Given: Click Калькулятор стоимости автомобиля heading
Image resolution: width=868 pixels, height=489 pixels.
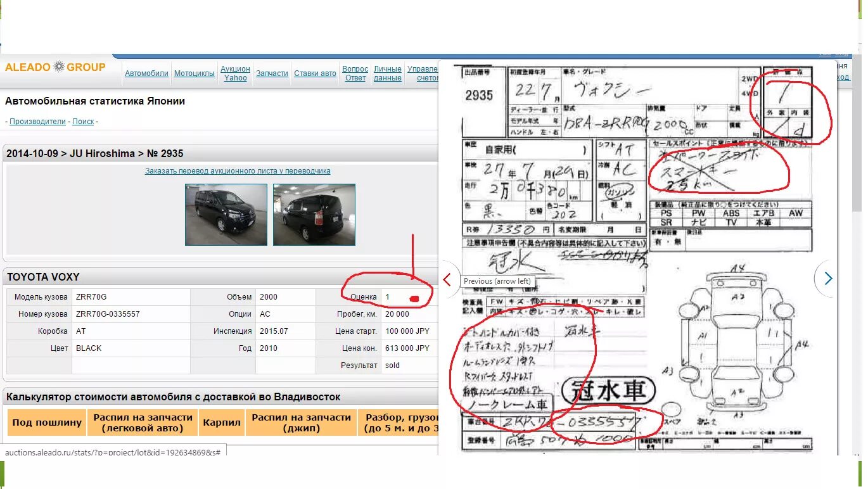Looking at the screenshot, I should coord(174,397).
